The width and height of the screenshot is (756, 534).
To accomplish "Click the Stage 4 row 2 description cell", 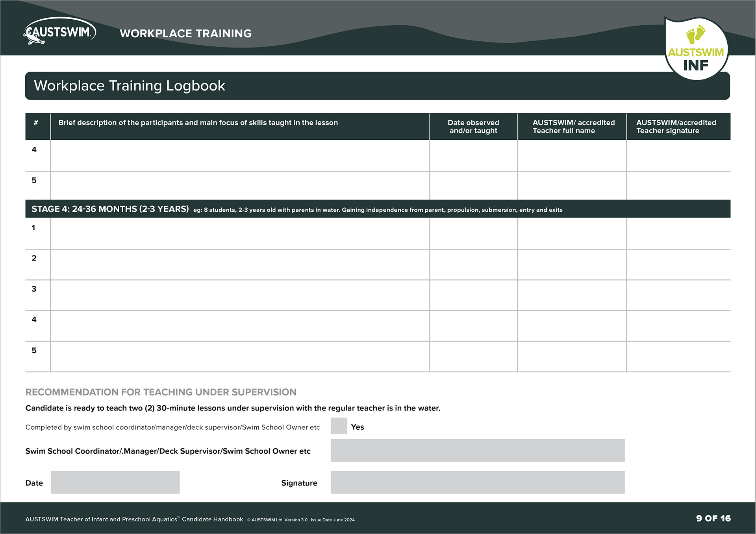I will tap(240, 264).
